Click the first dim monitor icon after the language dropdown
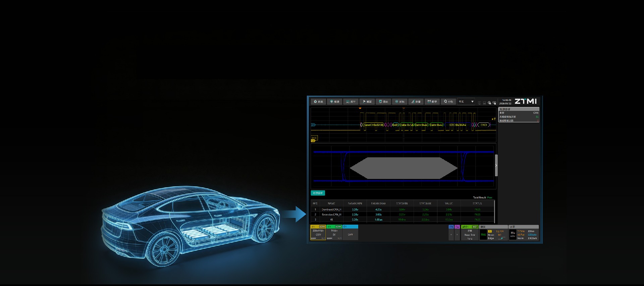 click(x=479, y=103)
